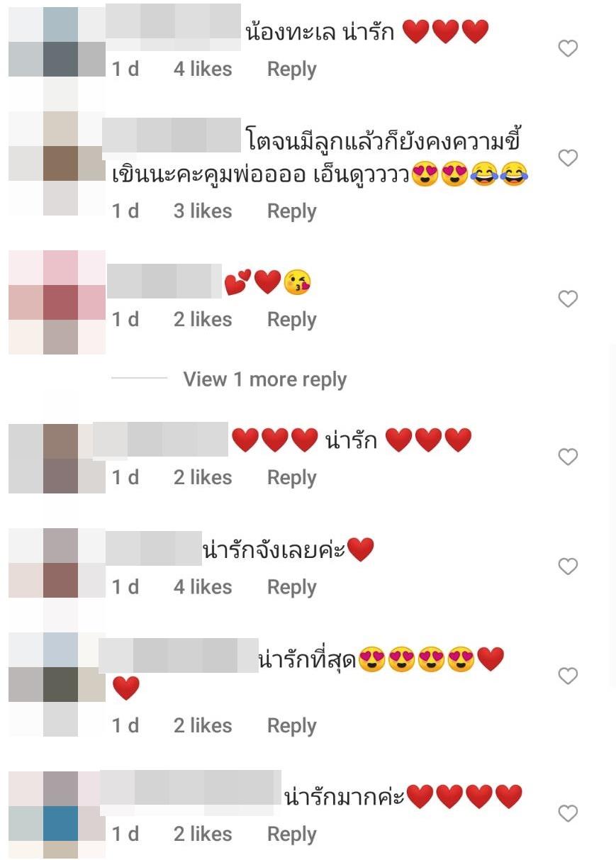
Task: Reply to the น่ารักที่สุด comment
Action: point(291,726)
